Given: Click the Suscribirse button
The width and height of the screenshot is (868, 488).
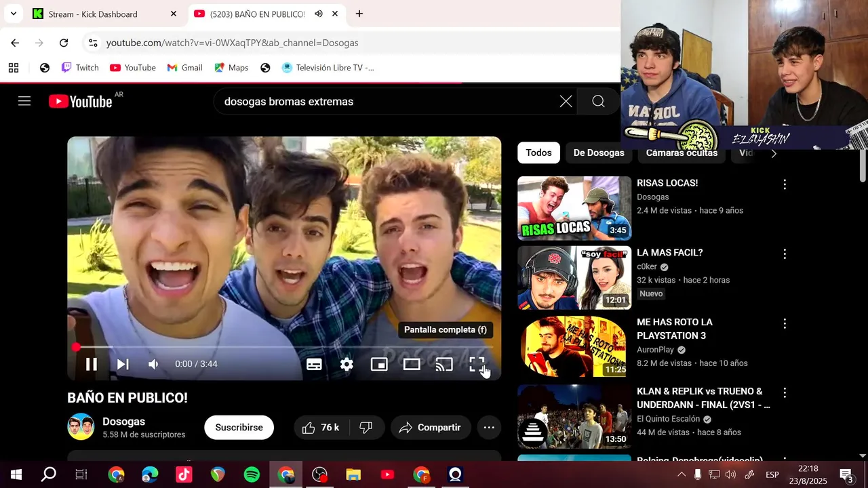Looking at the screenshot, I should click(x=239, y=428).
